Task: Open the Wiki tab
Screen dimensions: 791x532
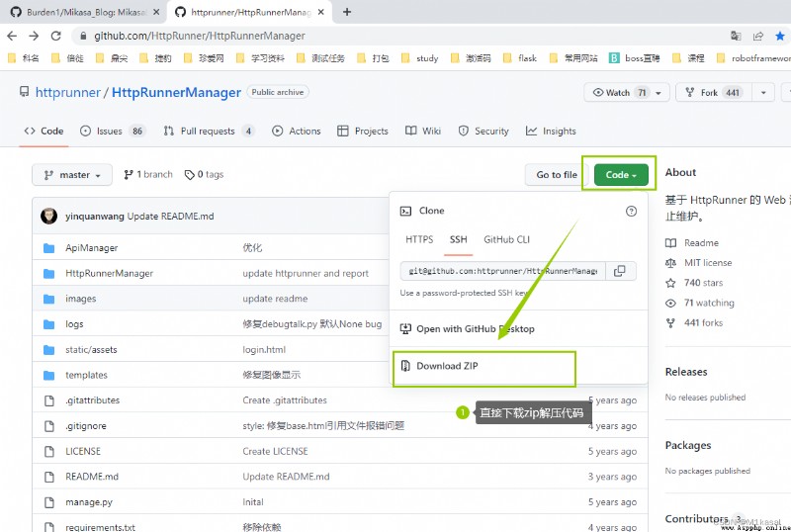Action: [x=423, y=132]
